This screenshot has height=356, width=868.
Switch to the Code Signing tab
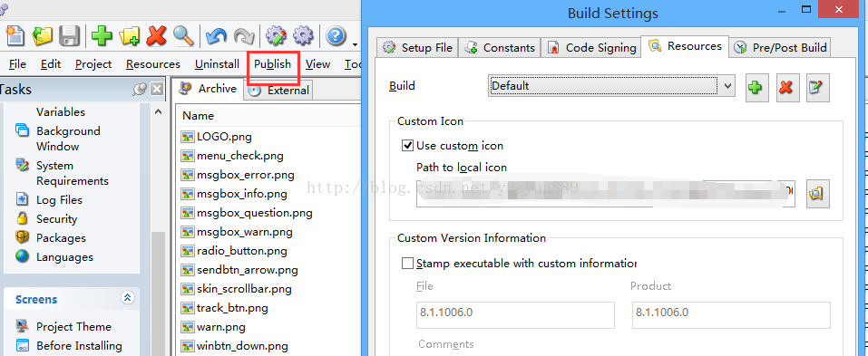coord(591,47)
